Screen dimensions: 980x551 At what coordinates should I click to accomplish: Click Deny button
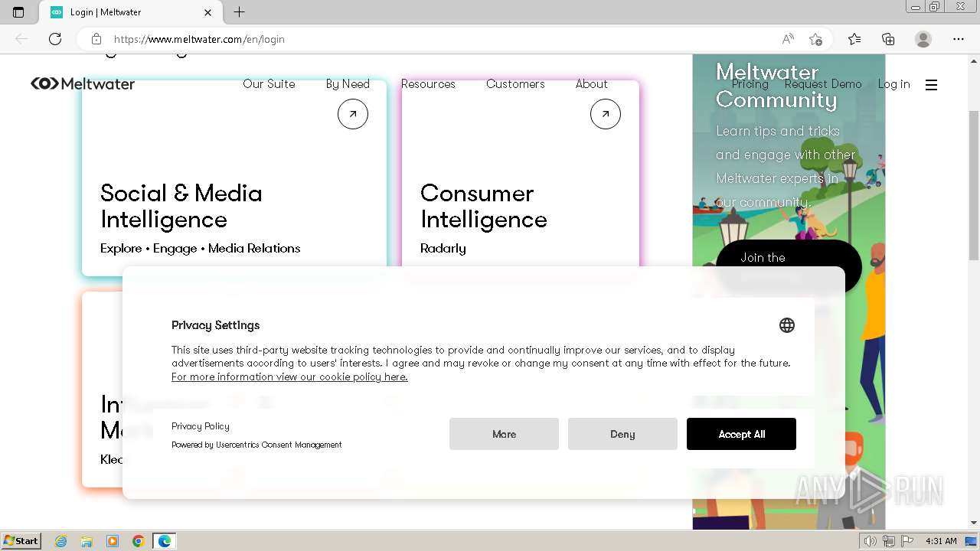(x=622, y=434)
